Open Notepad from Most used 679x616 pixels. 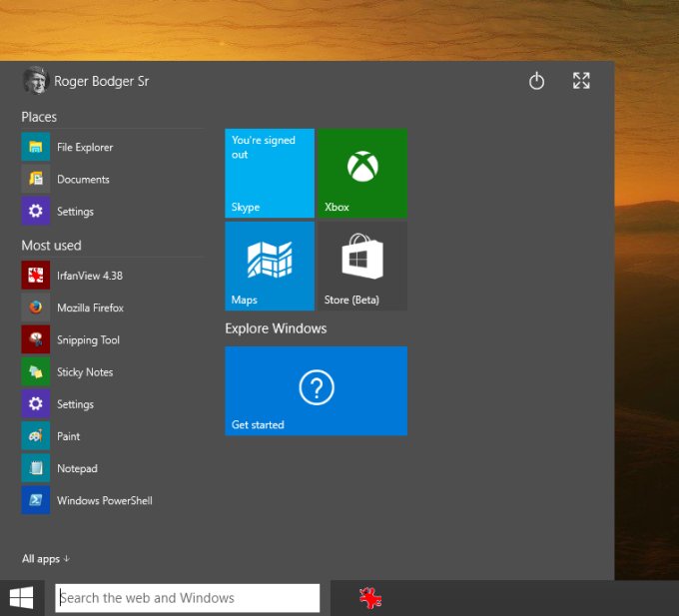click(x=76, y=468)
